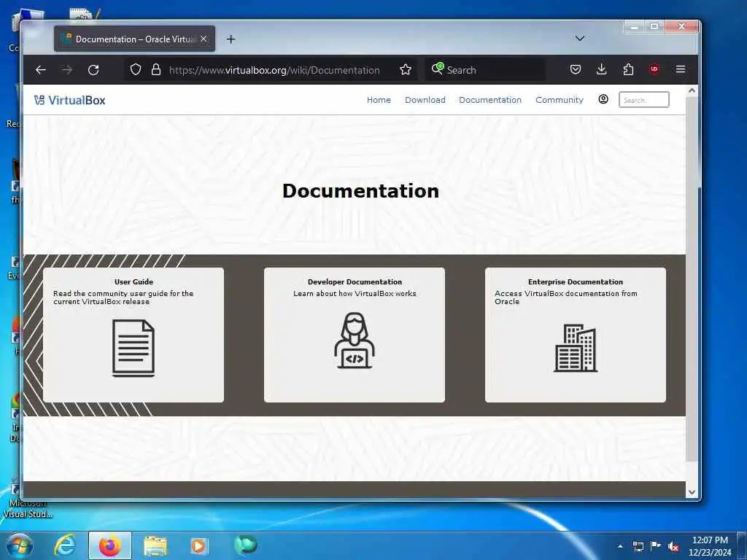Click 'Read the community user guide' description
This screenshot has width=747, height=560.
pos(123,297)
